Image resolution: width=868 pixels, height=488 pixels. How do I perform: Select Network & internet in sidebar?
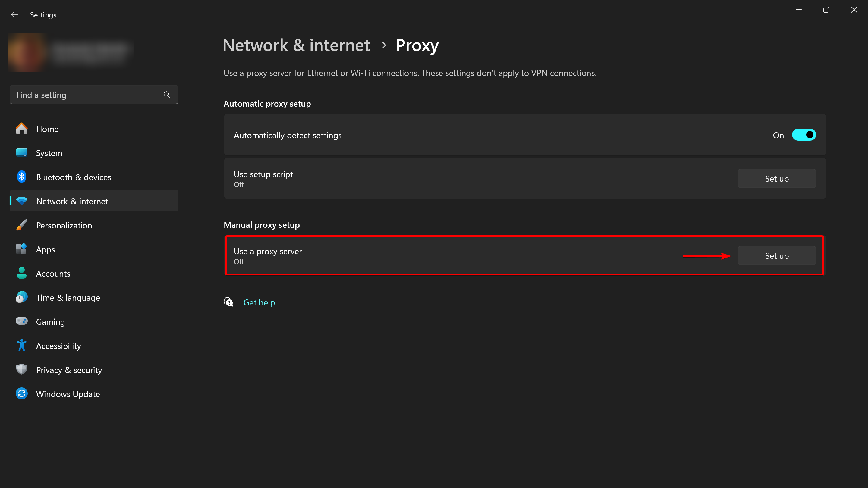(94, 201)
